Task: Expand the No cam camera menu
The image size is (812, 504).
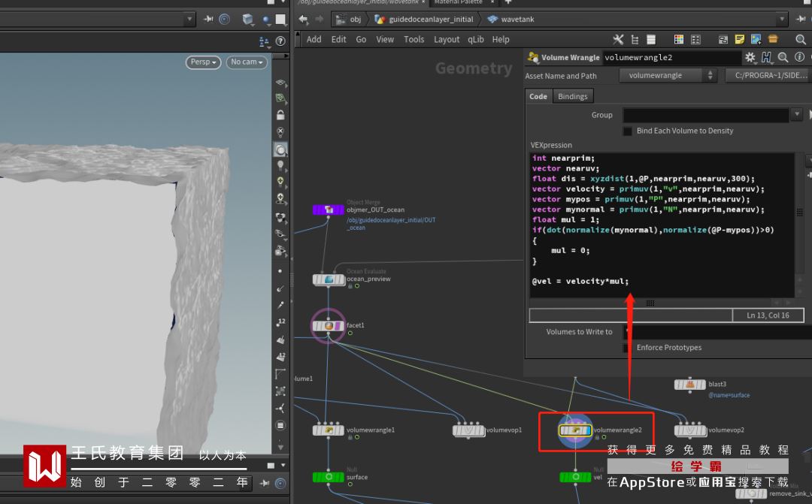Action: (x=247, y=62)
